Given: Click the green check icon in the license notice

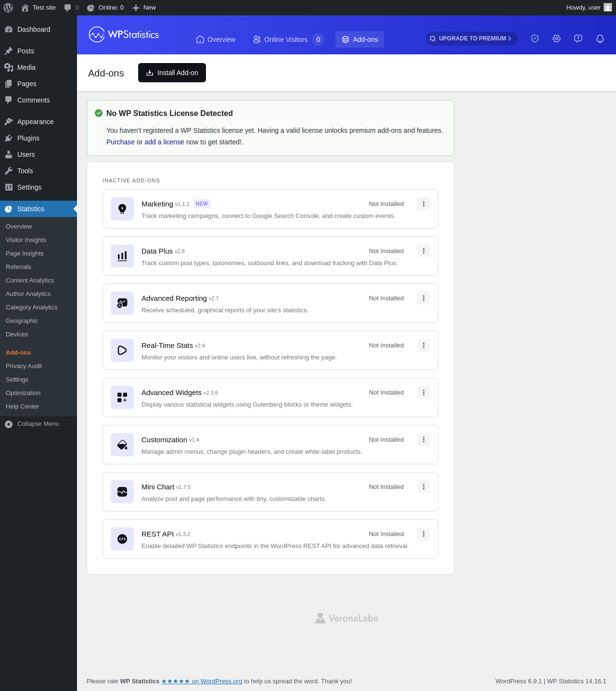Looking at the screenshot, I should tap(99, 113).
